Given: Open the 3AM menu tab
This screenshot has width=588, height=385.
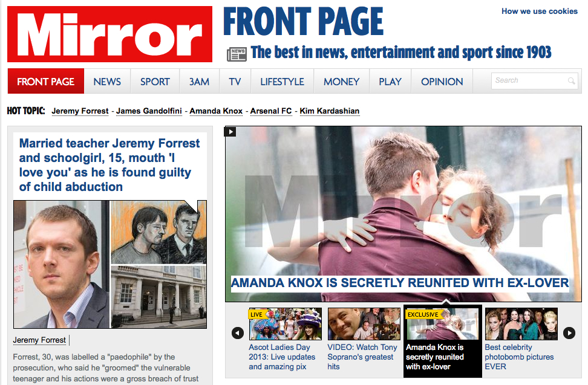Looking at the screenshot, I should (199, 81).
